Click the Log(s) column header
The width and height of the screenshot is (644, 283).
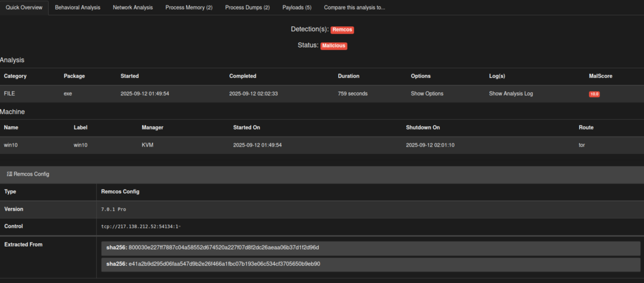click(497, 76)
